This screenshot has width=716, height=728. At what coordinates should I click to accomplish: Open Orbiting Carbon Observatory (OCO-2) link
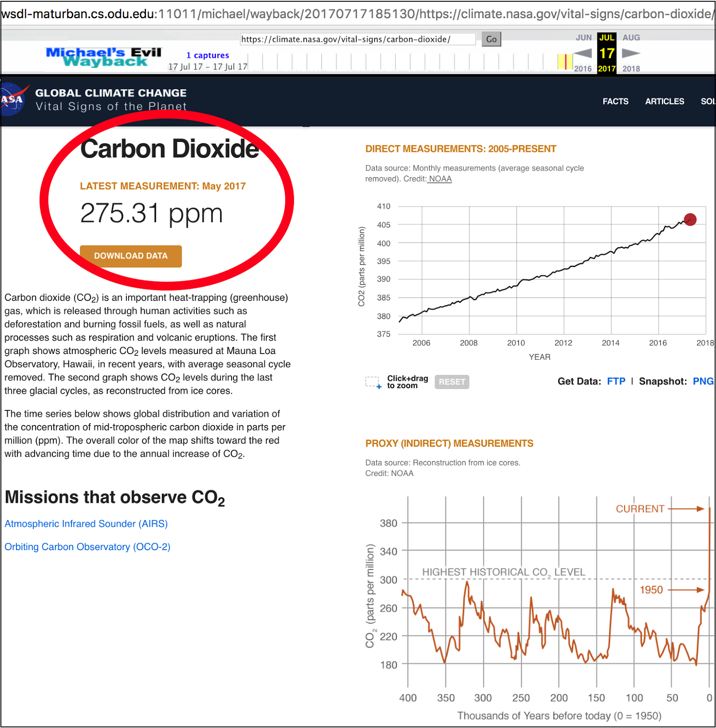(x=87, y=547)
